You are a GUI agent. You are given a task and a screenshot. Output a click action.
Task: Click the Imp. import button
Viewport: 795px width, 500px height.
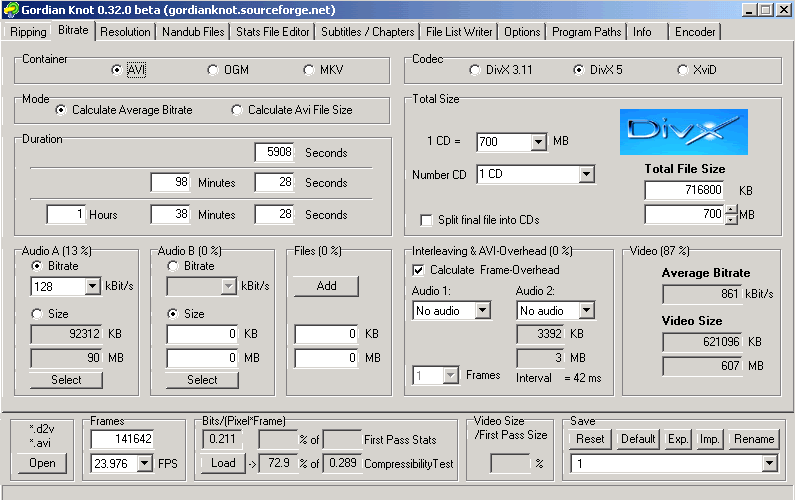709,439
